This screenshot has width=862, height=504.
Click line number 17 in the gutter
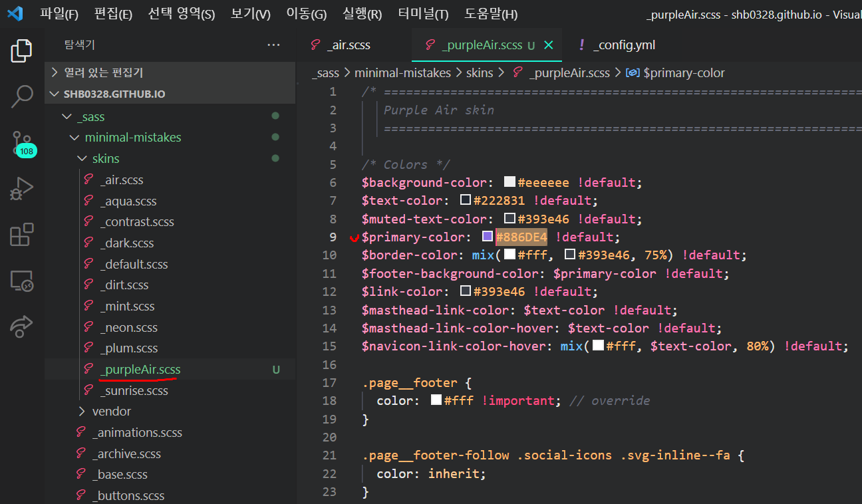329,382
